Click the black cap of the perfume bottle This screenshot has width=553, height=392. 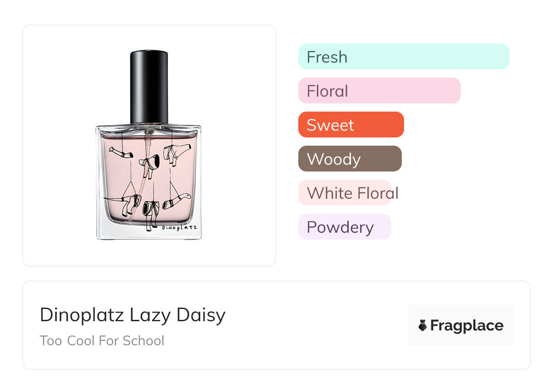click(149, 86)
